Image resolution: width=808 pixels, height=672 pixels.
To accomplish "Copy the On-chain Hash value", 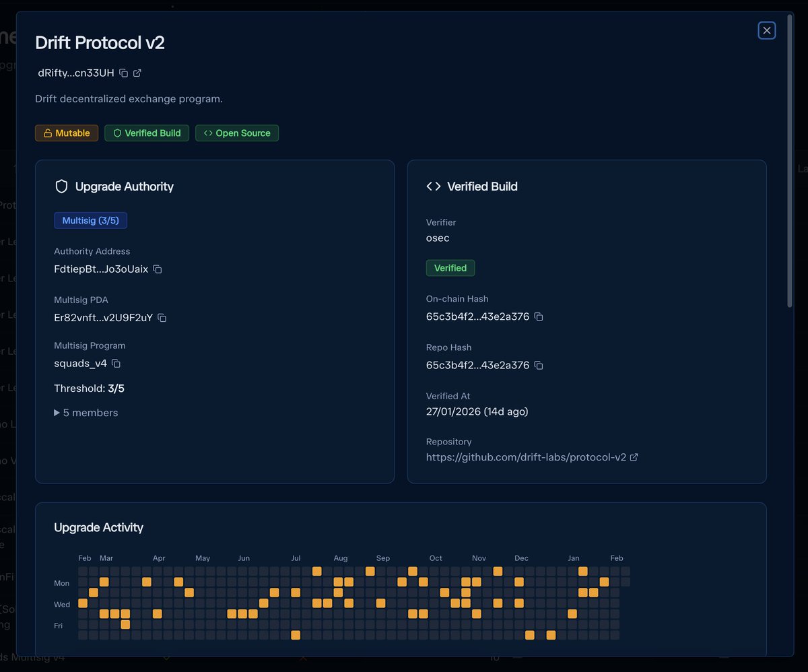I will point(539,316).
